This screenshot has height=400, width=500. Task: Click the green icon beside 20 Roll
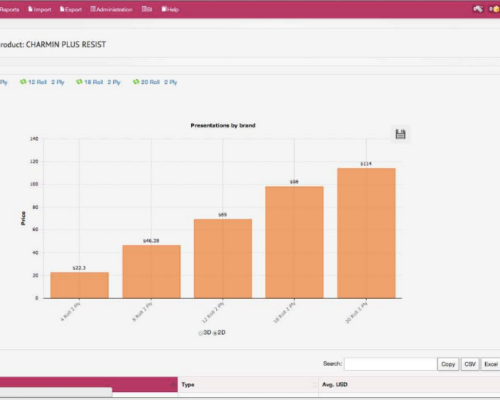click(x=136, y=82)
